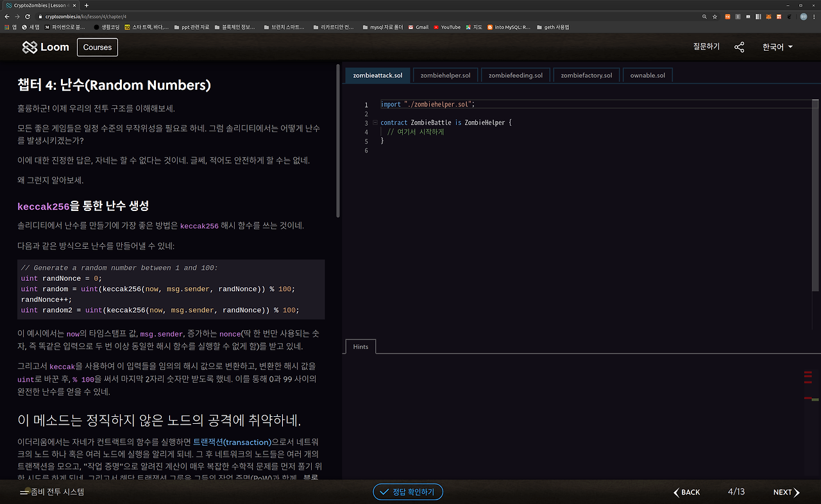Image resolution: width=821 pixels, height=504 pixels.
Task: Open the Gmail bookmark
Action: tap(418, 28)
